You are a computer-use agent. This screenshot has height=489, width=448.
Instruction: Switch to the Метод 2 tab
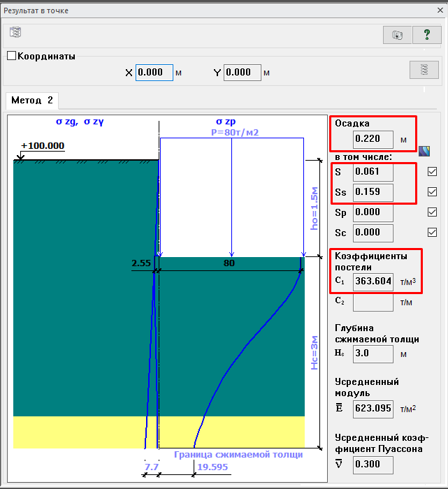31,101
